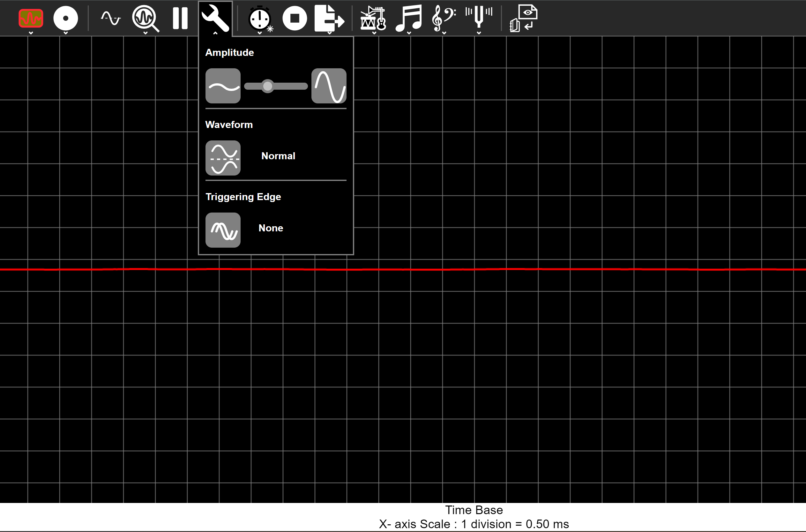Toggle the Normal waveform mode button
This screenshot has width=806, height=532.
(x=223, y=158)
